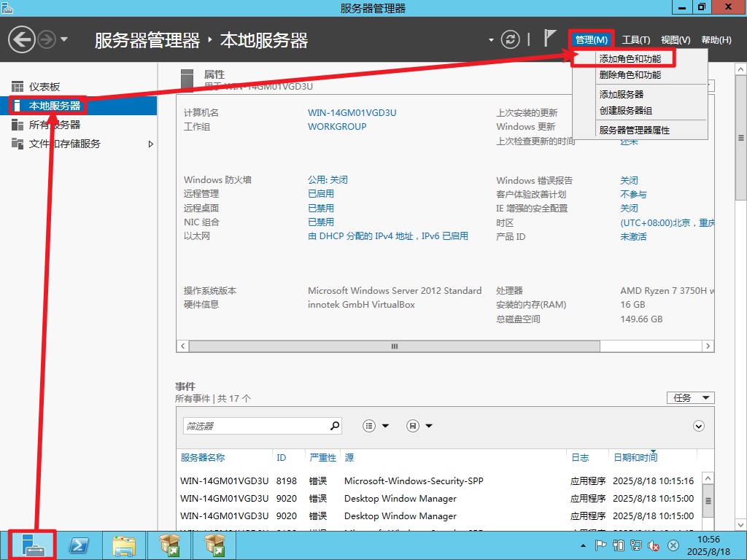The width and height of the screenshot is (747, 560).
Task: Click the 文件和存储服务 icon
Action: coord(18,144)
